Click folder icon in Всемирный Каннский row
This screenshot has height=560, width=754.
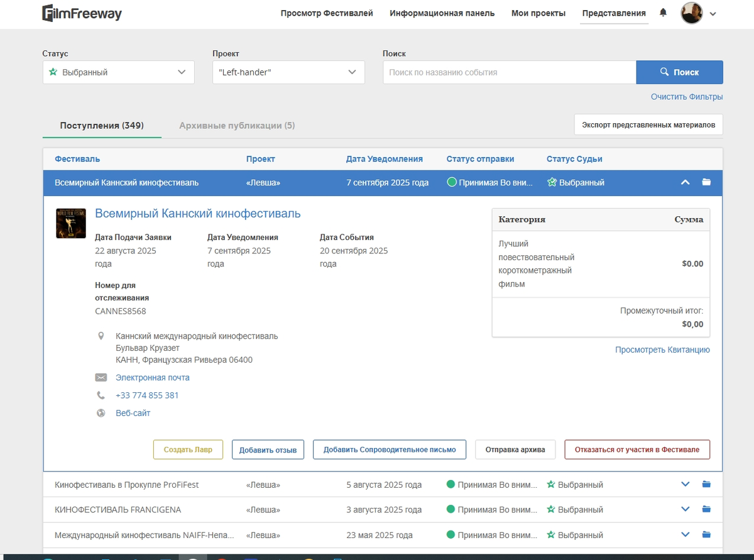coord(706,182)
